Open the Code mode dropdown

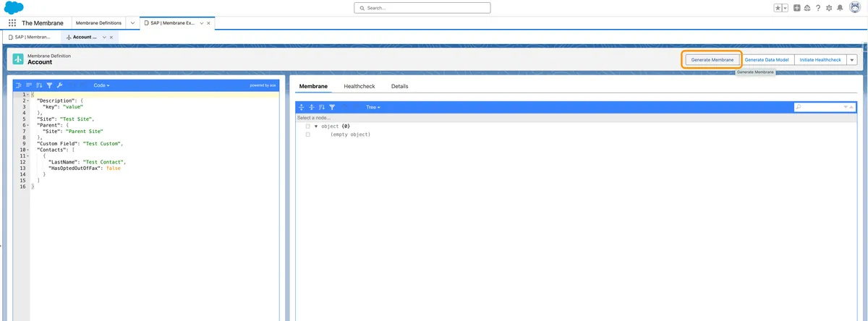[101, 85]
